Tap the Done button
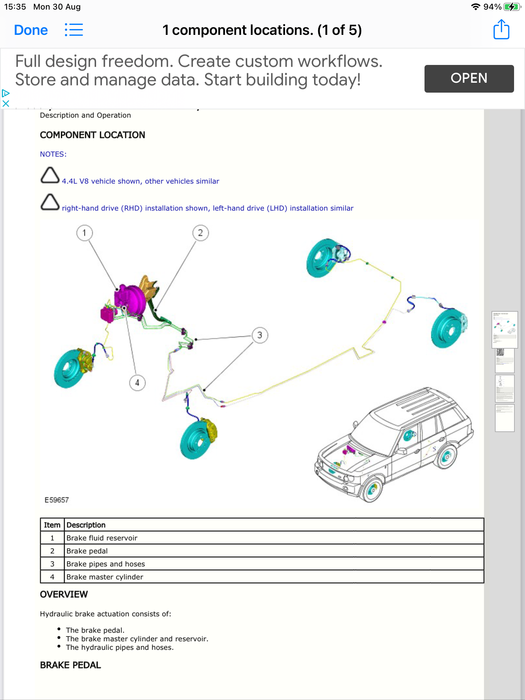525x700 pixels. [31, 30]
